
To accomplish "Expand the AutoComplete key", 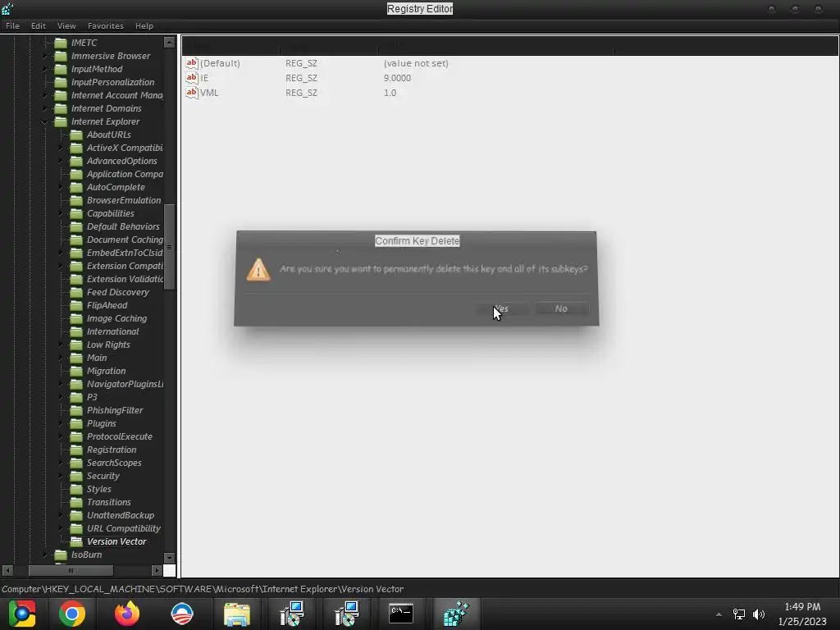I will [61, 187].
